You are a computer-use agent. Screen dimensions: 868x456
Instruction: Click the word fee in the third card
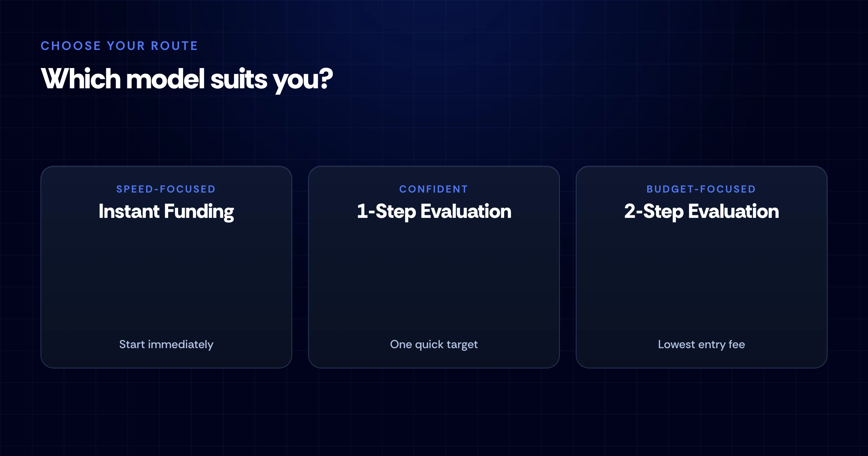point(737,344)
